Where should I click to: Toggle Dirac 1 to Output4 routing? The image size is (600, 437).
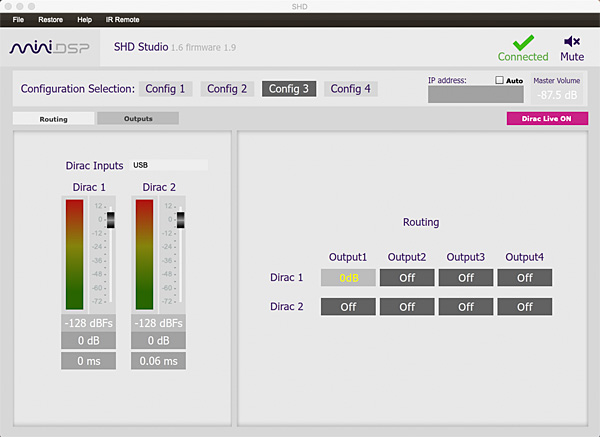coord(525,278)
